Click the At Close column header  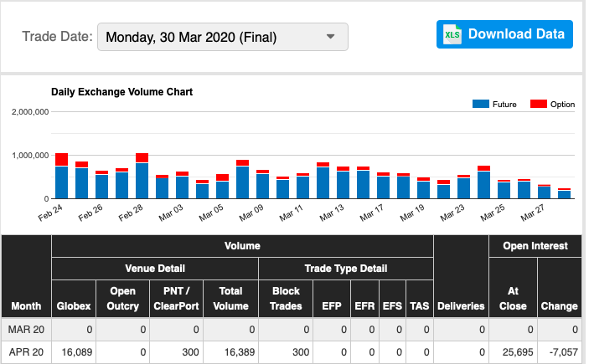512,298
